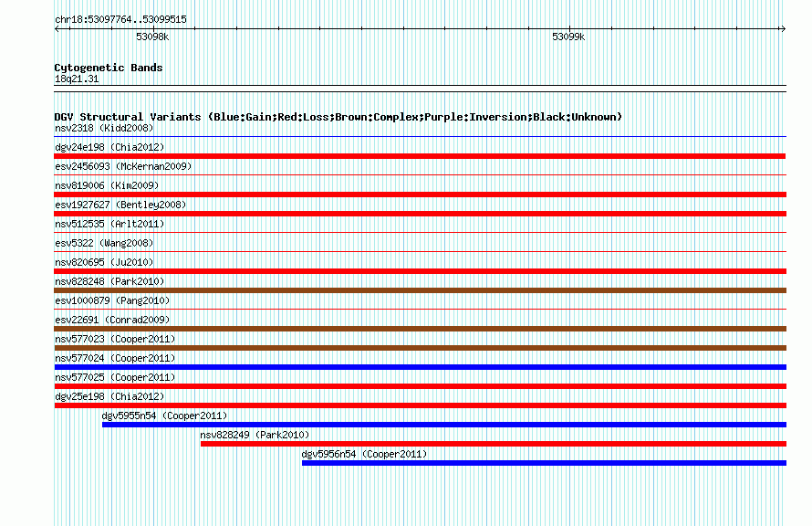The width and height of the screenshot is (812, 526).
Task: Click brown bar under esv22691 (Conrad2009)
Action: point(420,329)
